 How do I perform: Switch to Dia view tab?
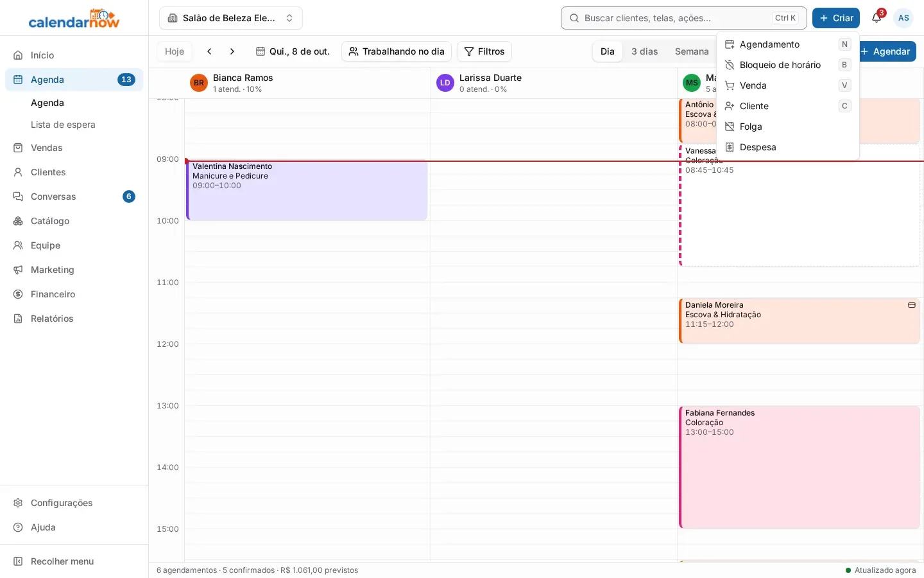tap(608, 51)
